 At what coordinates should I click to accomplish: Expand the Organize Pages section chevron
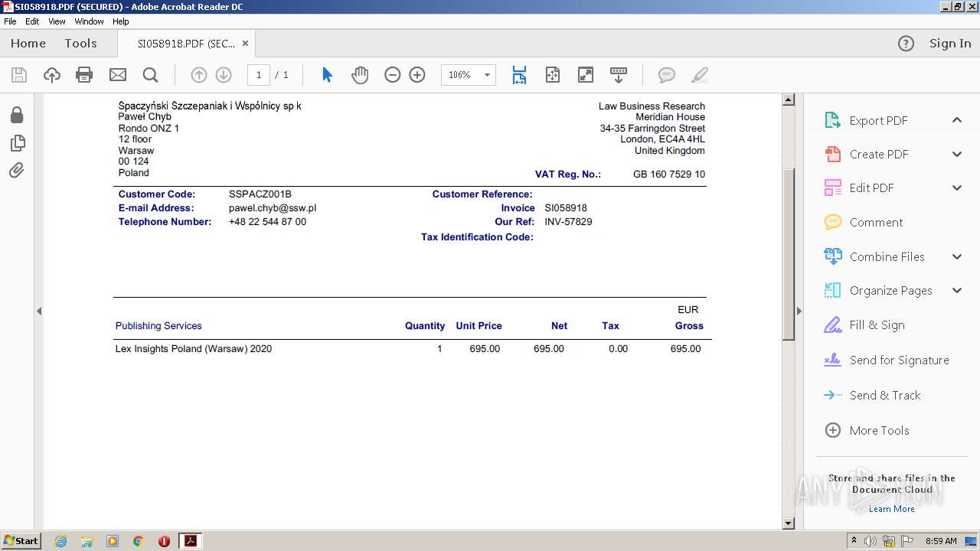957,290
